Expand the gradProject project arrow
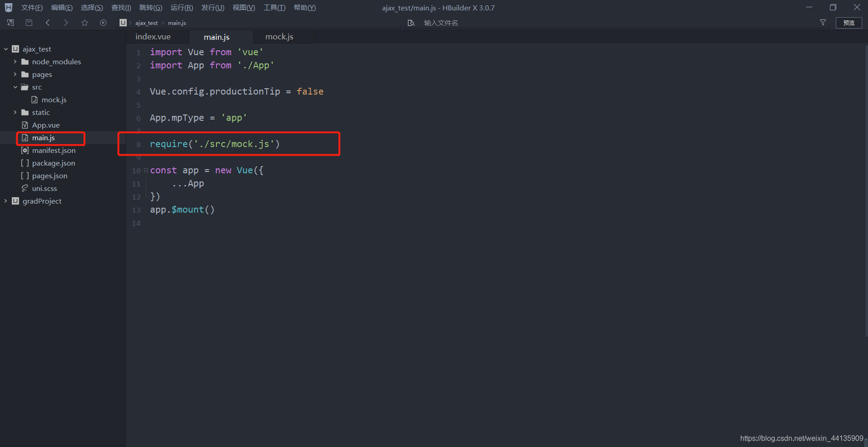This screenshot has height=447, width=868. [6, 201]
